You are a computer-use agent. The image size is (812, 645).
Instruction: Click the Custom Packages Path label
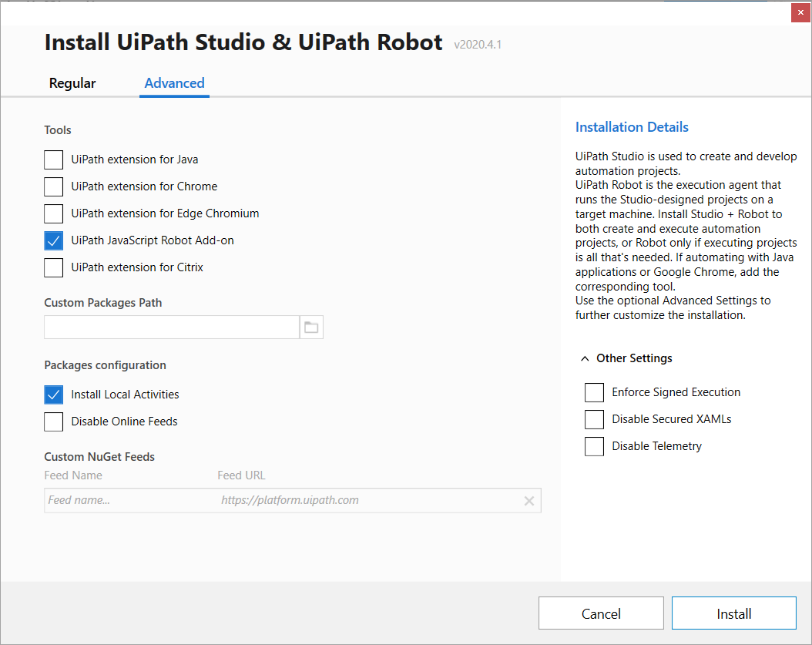pyautogui.click(x=103, y=303)
